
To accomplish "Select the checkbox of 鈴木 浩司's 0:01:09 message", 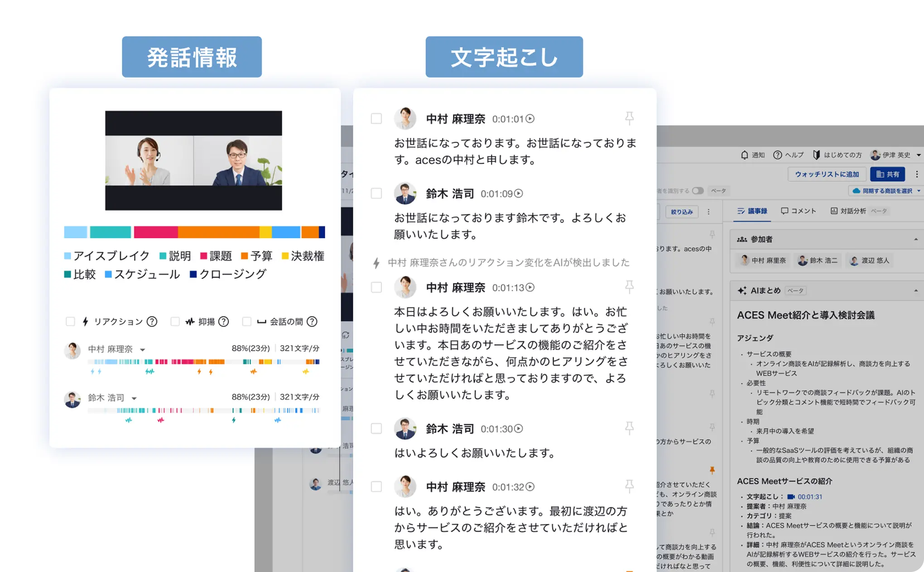I will point(376,193).
